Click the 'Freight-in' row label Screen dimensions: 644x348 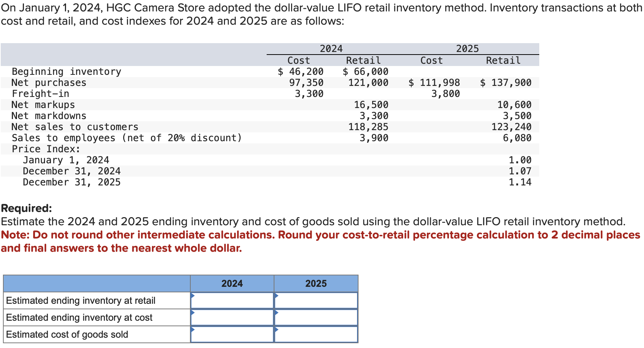(41, 94)
